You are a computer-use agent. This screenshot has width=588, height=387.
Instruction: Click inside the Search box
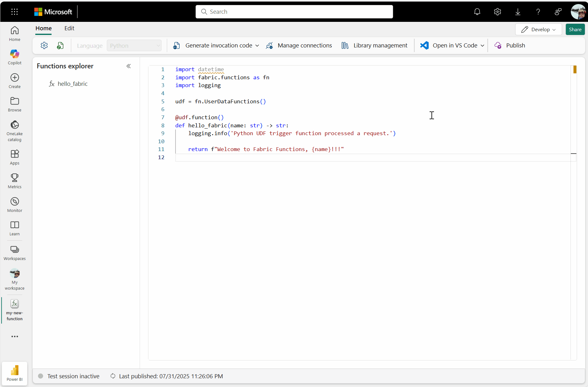(x=294, y=12)
